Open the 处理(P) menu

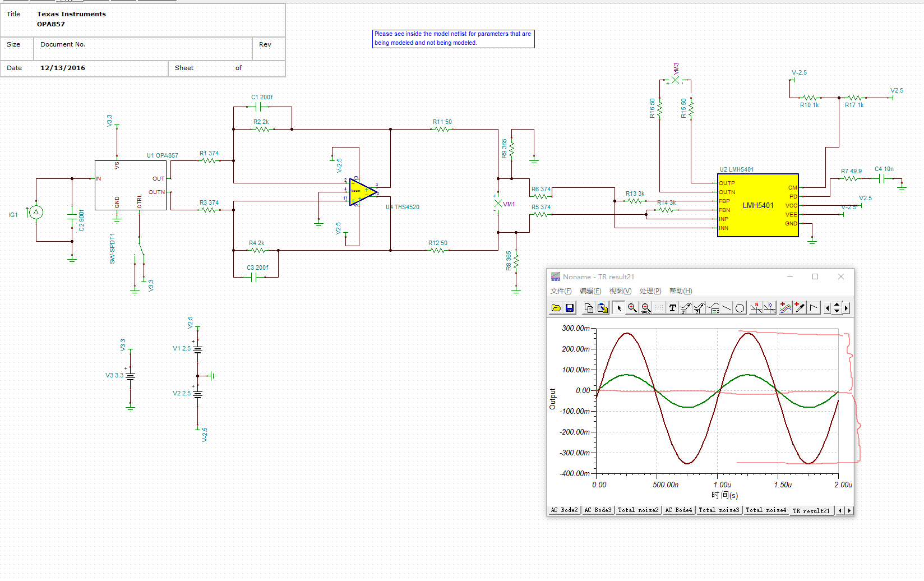point(650,291)
